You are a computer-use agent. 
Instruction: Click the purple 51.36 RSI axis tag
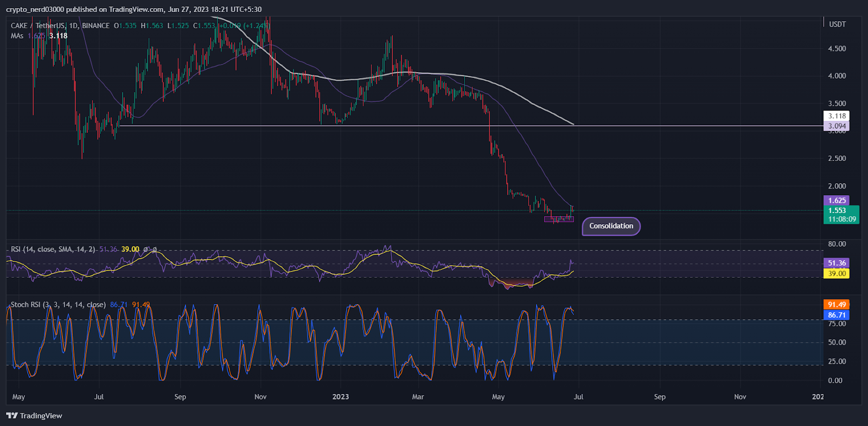coord(837,263)
